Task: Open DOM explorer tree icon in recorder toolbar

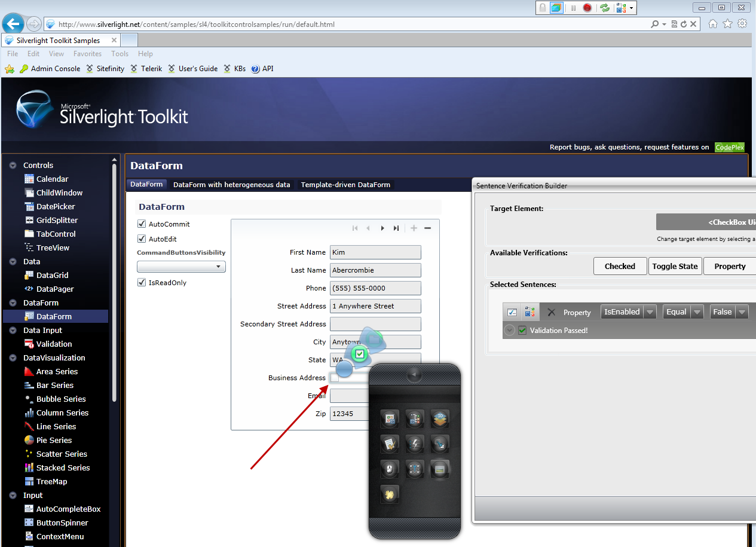Action: click(621, 8)
